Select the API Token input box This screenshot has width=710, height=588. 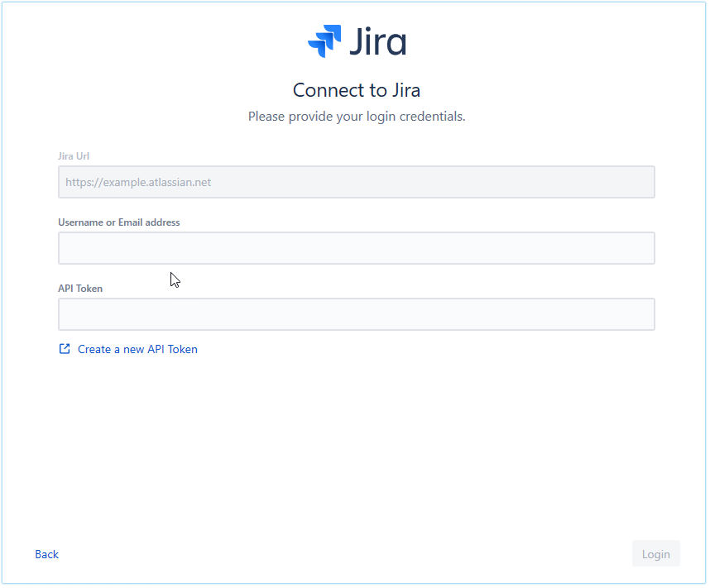[356, 314]
